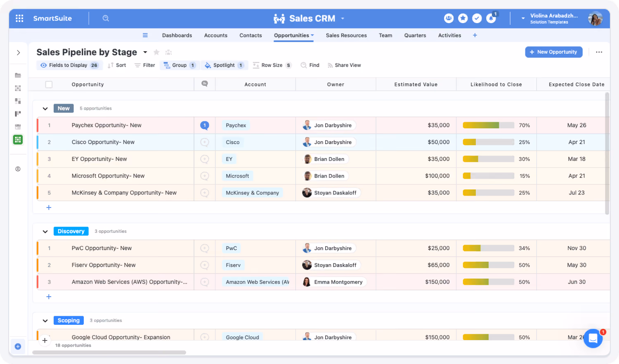Collapse the New stage group
This screenshot has height=364, width=619.
click(45, 109)
